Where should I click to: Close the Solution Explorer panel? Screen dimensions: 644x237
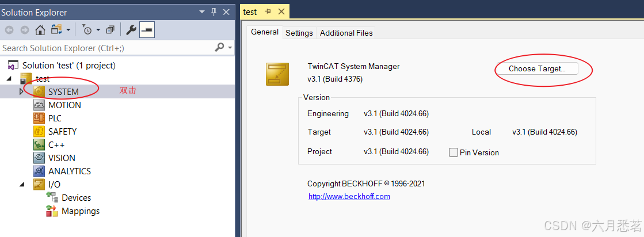point(226,12)
